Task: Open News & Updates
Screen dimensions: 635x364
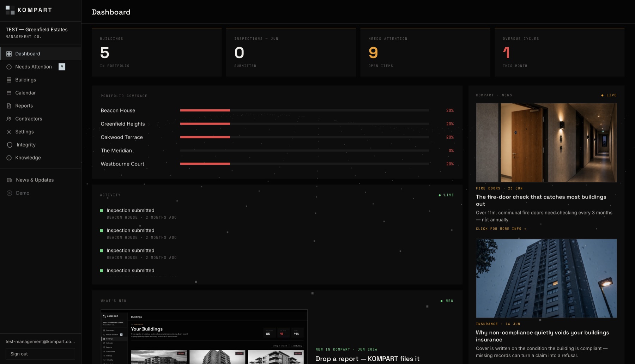Action: pyautogui.click(x=41, y=180)
